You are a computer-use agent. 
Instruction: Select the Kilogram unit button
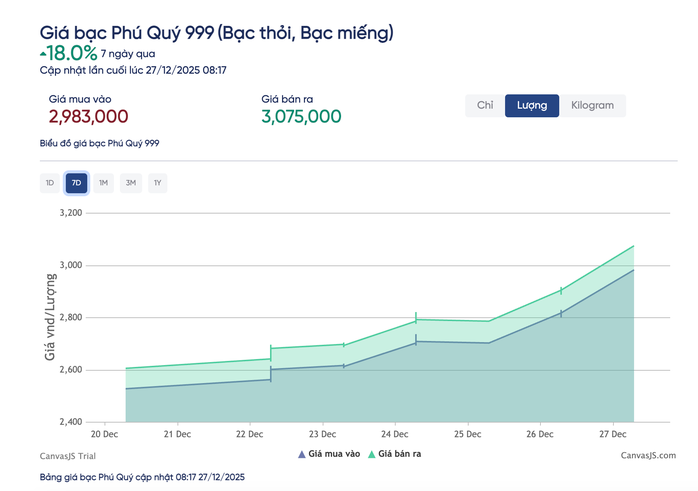coord(592,106)
